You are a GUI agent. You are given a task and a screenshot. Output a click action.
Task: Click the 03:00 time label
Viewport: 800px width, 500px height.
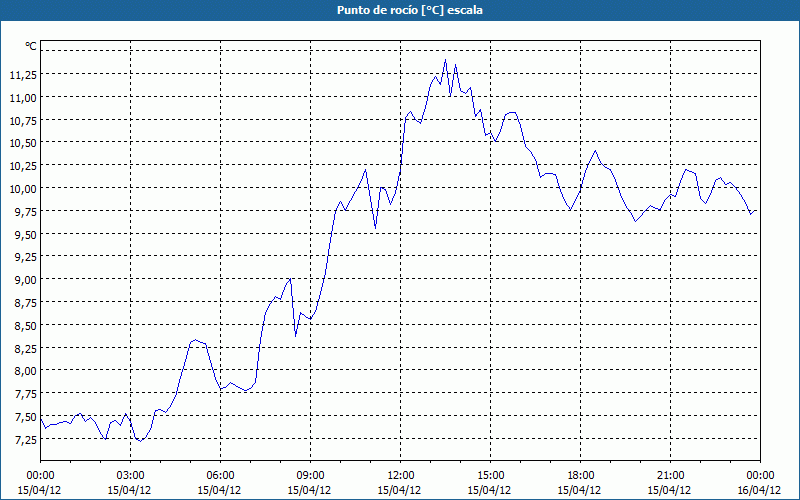click(131, 476)
